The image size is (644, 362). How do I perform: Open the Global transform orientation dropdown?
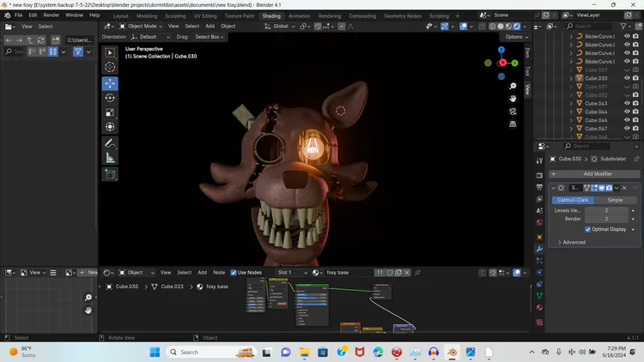pos(280,27)
